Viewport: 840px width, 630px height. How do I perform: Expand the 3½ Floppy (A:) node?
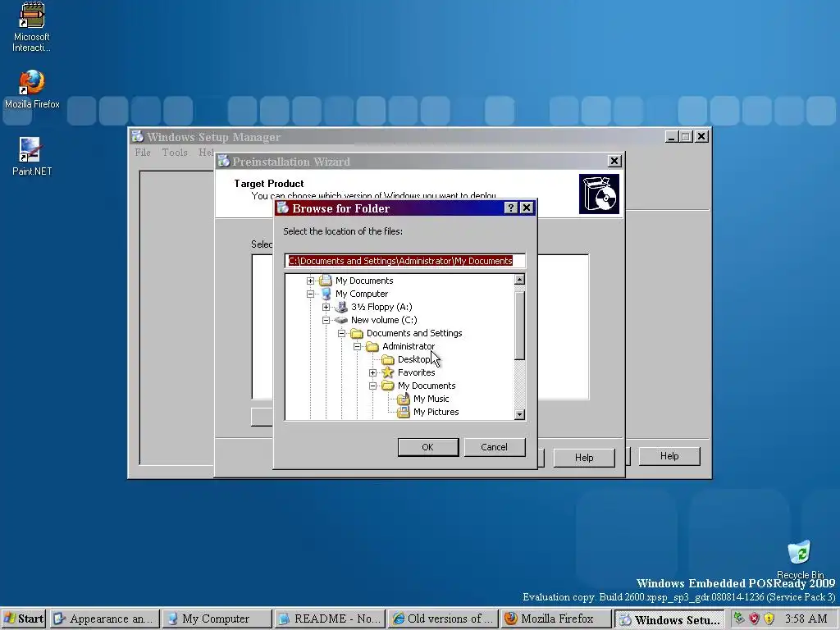[x=326, y=307]
